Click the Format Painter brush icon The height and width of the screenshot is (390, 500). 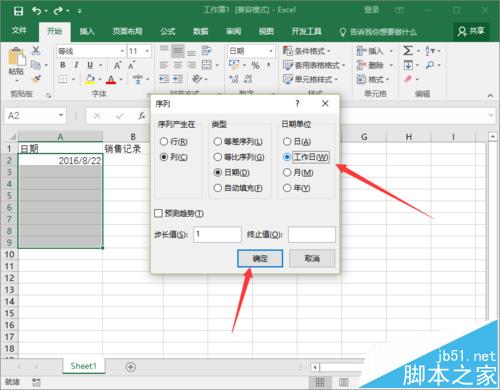click(x=36, y=79)
